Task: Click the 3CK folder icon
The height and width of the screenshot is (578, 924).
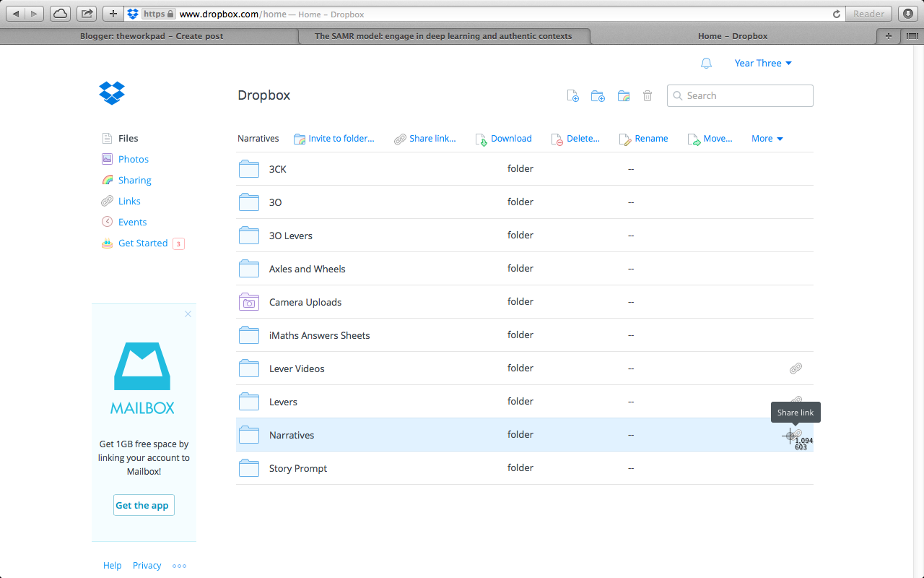Action: pyautogui.click(x=249, y=169)
